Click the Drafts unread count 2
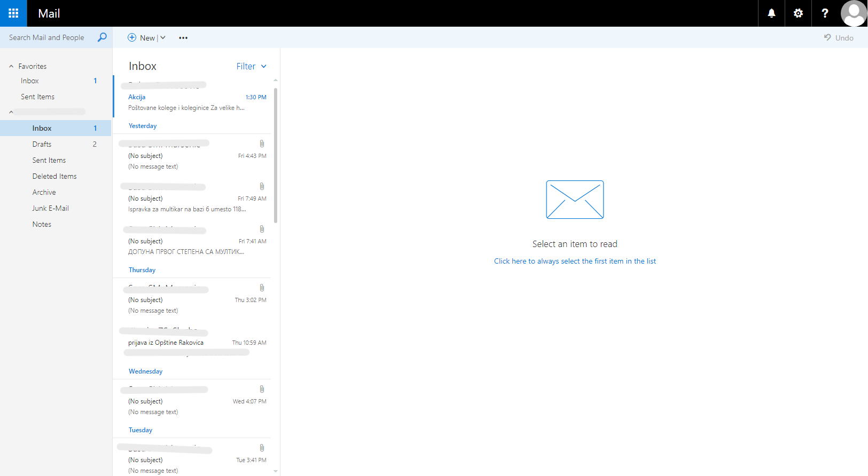 (95, 144)
